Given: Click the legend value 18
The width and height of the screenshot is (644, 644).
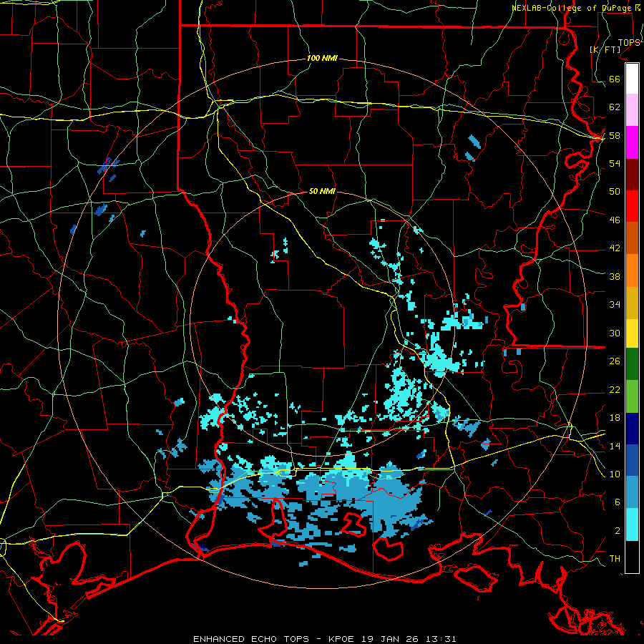Looking at the screenshot, I should (x=615, y=418).
